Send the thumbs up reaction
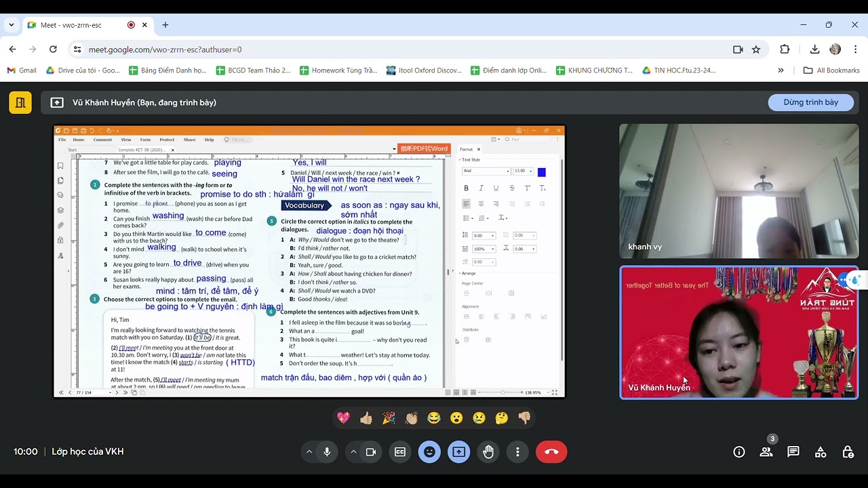Image resolution: width=868 pixels, height=488 pixels. coord(366,418)
